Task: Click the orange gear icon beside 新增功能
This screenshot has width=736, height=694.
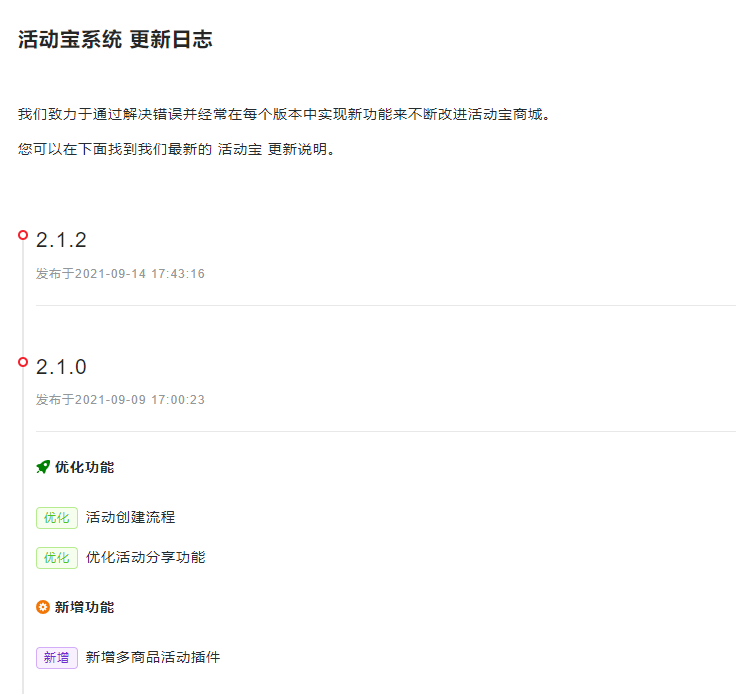Action: (x=43, y=607)
